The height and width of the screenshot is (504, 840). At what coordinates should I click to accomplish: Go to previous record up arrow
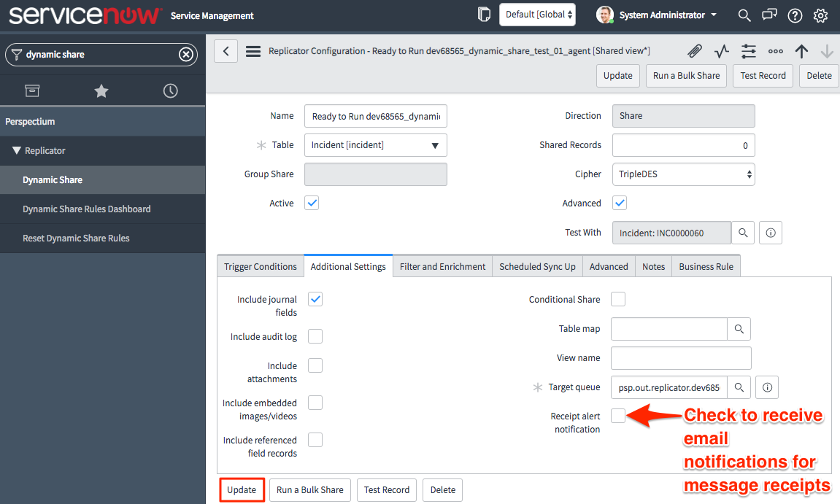(x=801, y=51)
